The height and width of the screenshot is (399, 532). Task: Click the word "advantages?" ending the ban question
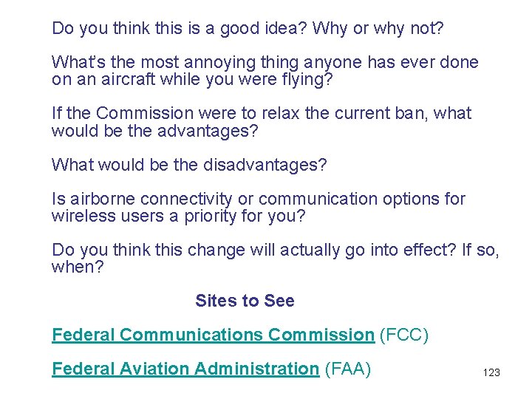click(222, 130)
